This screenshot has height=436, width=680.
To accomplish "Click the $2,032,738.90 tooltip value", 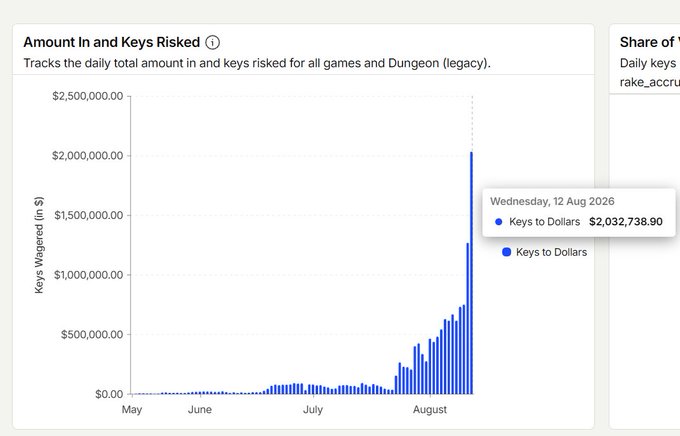I will 625,222.
